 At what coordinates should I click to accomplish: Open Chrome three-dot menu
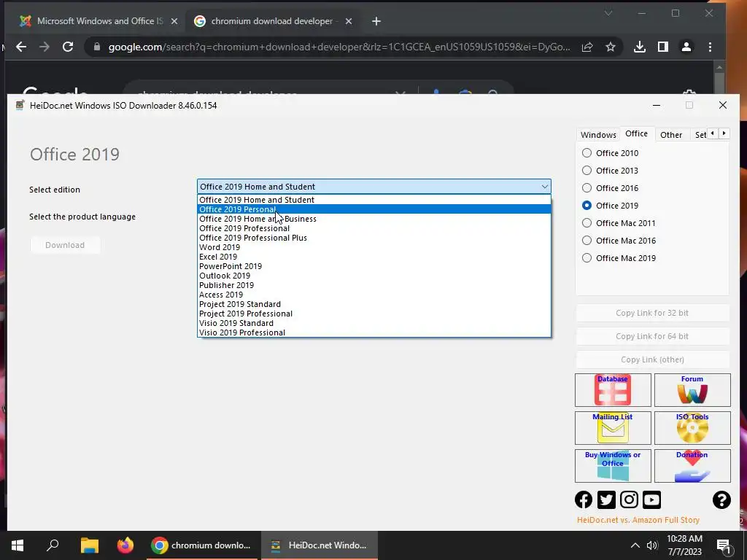point(710,47)
